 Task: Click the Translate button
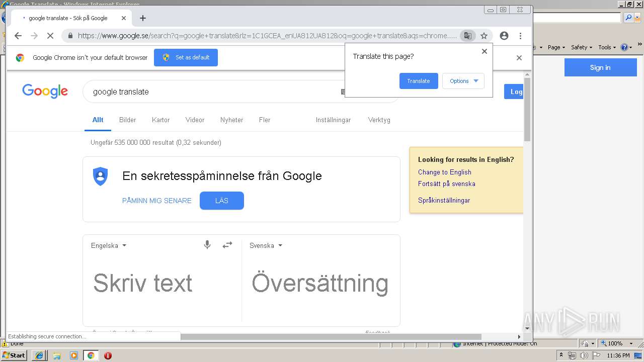419,81
